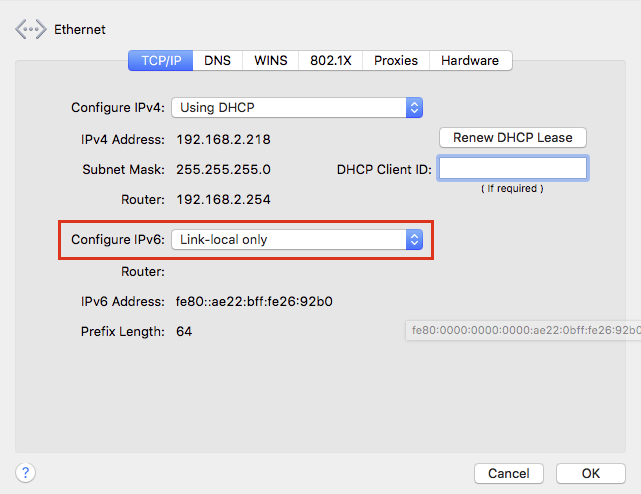Click the IPv4 address 192.168.2.218

click(x=223, y=139)
